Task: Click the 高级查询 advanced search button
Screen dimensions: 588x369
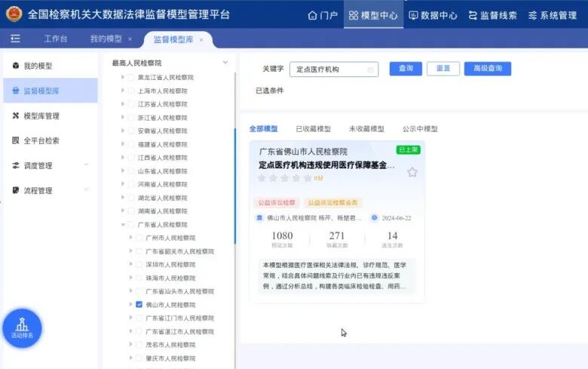Action: (x=488, y=69)
